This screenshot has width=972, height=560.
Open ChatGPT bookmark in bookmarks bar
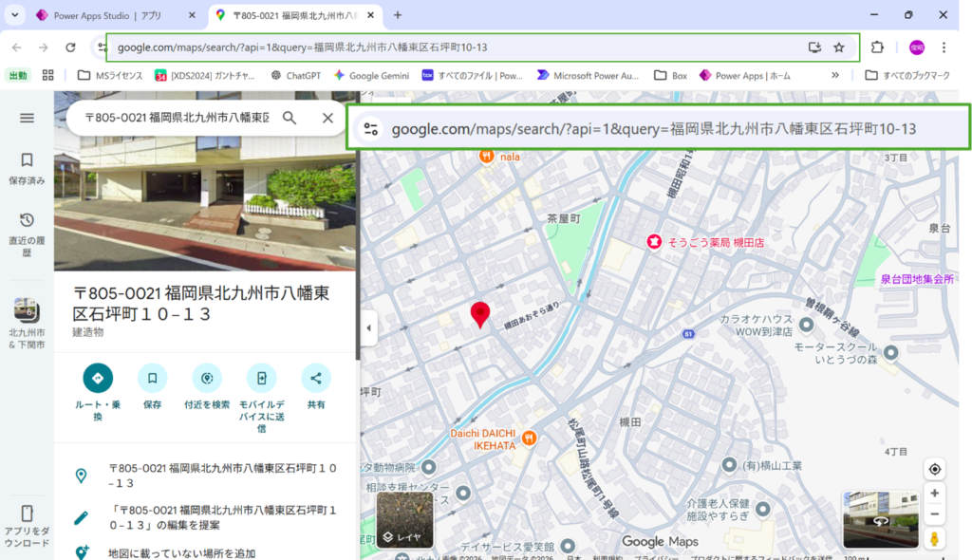click(296, 75)
